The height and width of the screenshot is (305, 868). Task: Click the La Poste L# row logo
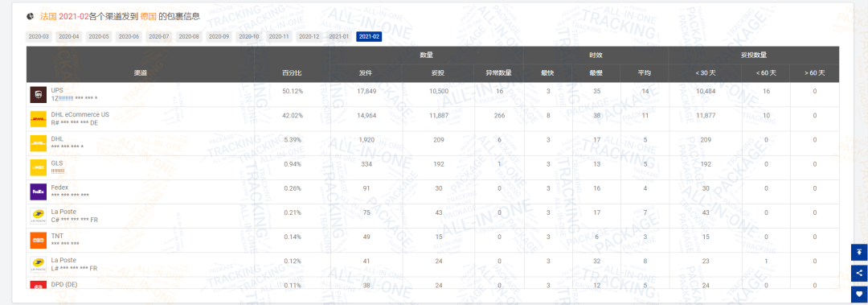[39, 265]
